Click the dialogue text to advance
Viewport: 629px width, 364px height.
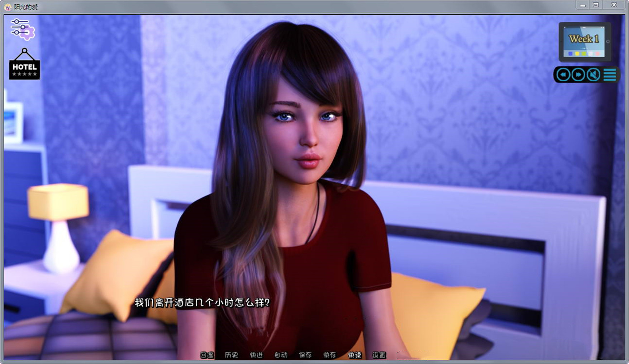pyautogui.click(x=202, y=303)
